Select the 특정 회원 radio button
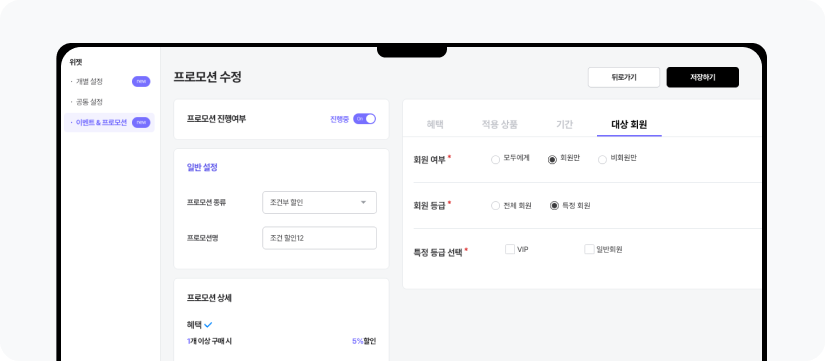Image resolution: width=825 pixels, height=361 pixels. tap(554, 206)
